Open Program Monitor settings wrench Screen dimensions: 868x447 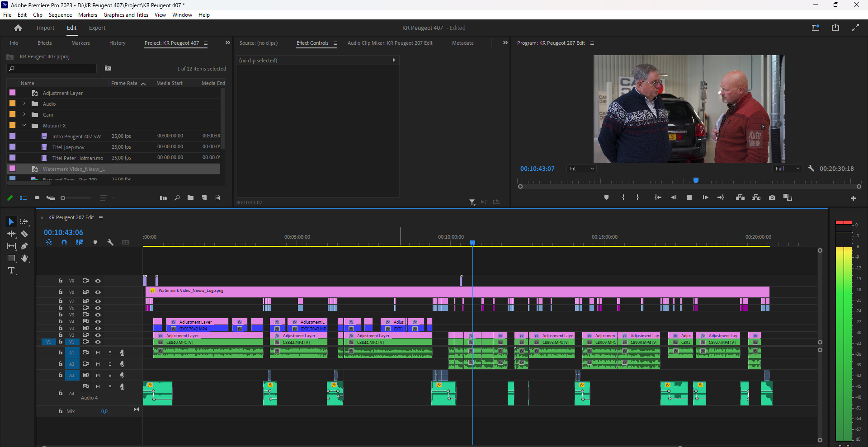click(811, 168)
